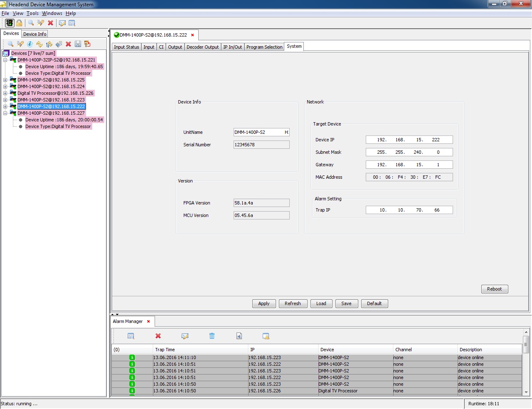Click the tree refresh icon in Devices toolbar
Viewport: 532px width, 409px height.
(x=49, y=44)
